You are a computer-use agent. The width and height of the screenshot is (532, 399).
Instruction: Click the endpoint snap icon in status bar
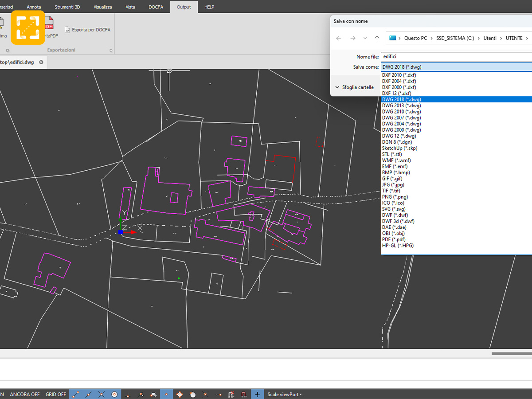(x=75, y=394)
